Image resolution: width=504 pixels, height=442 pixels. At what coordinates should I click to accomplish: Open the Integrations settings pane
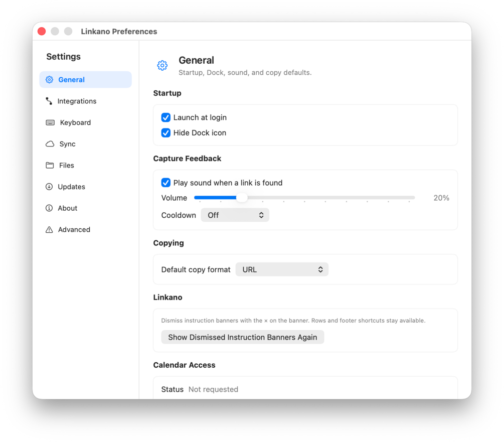tap(77, 101)
